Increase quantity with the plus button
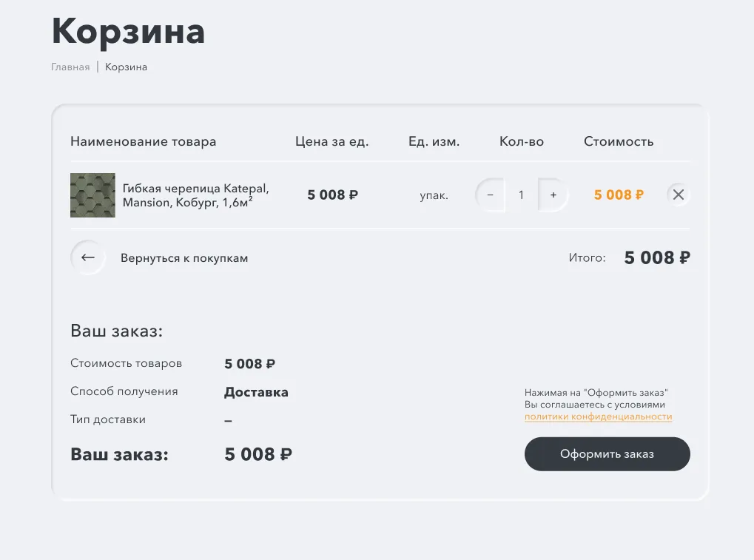 click(x=553, y=195)
